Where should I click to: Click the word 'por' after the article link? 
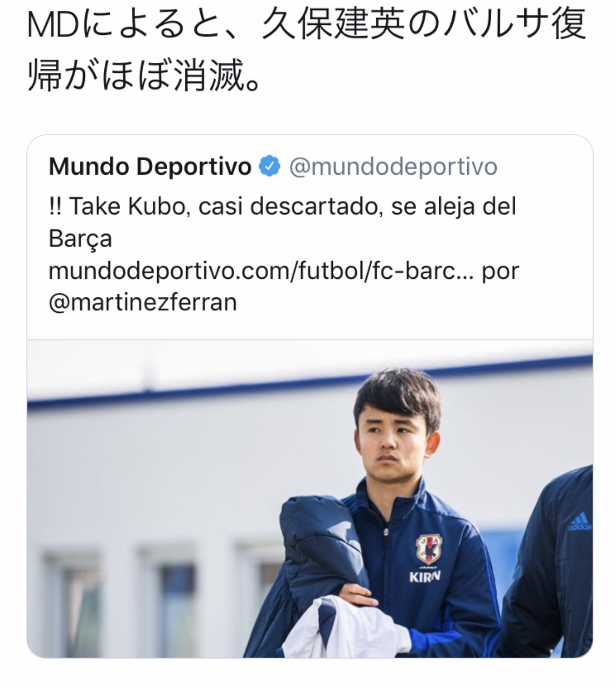500,272
